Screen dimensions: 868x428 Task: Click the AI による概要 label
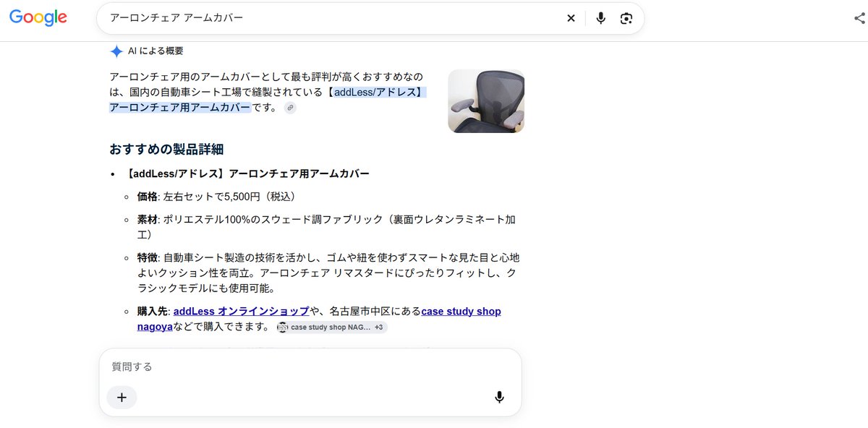tap(156, 51)
